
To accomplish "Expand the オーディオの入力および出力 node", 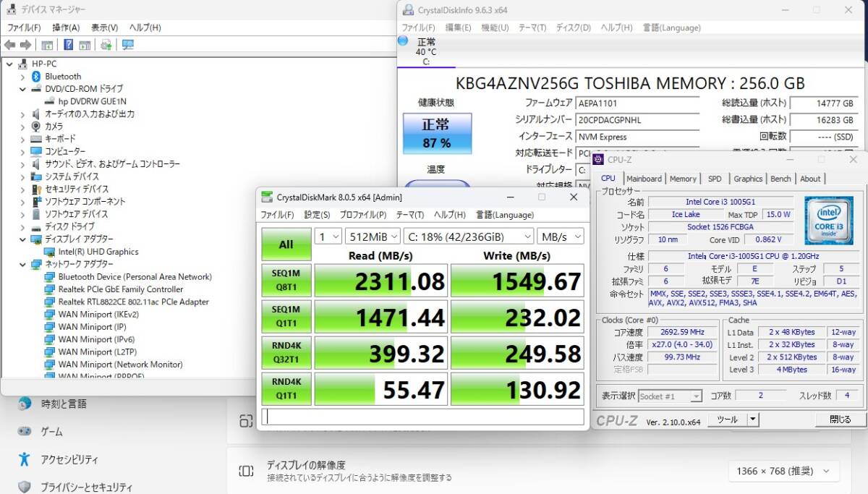I will (x=22, y=114).
